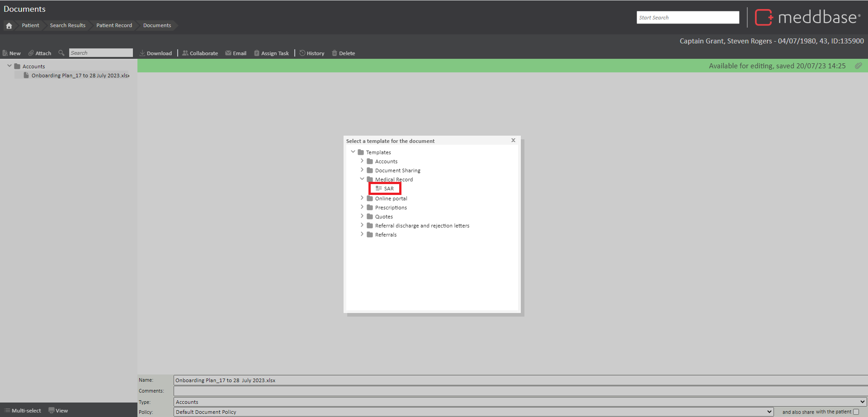
Task: Go to Search Results breadcrumb
Action: point(67,25)
